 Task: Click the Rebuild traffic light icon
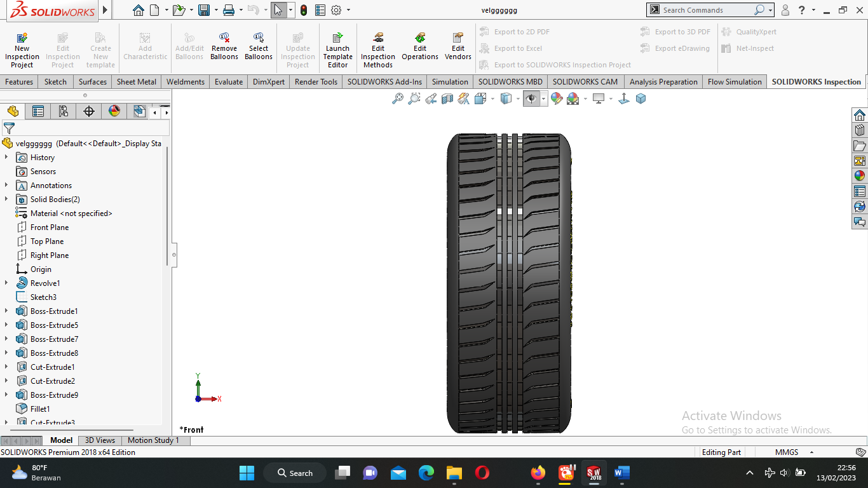[x=304, y=10]
